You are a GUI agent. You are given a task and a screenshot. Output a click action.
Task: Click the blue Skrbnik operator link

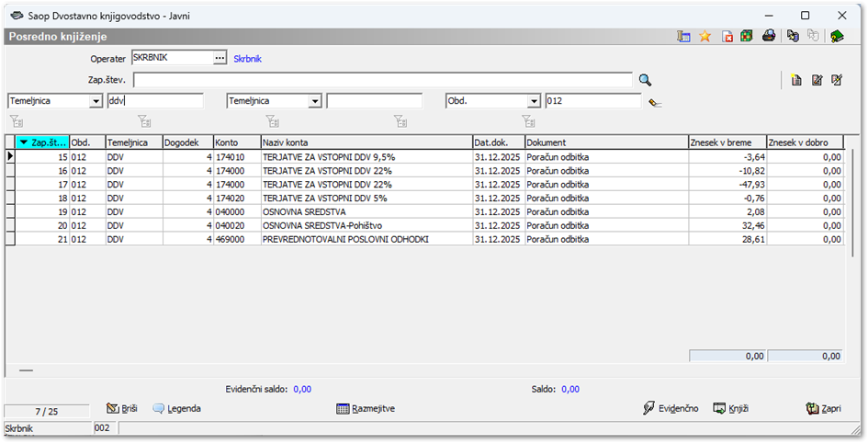tap(247, 59)
